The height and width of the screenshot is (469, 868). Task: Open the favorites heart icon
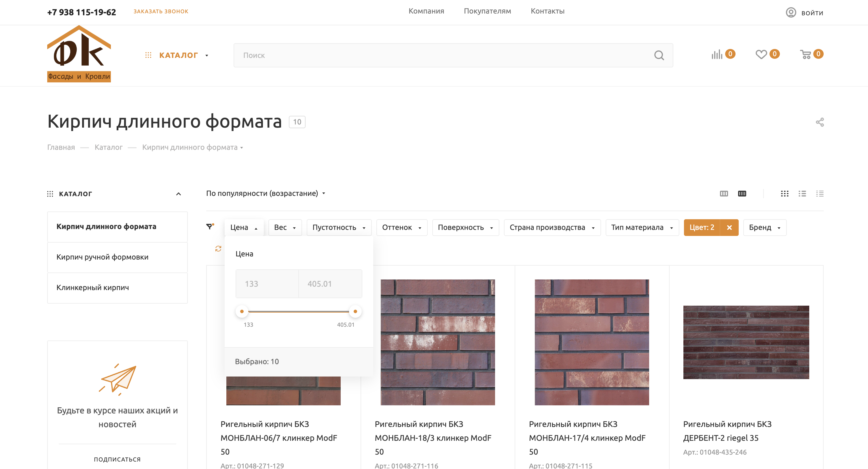pyautogui.click(x=761, y=54)
